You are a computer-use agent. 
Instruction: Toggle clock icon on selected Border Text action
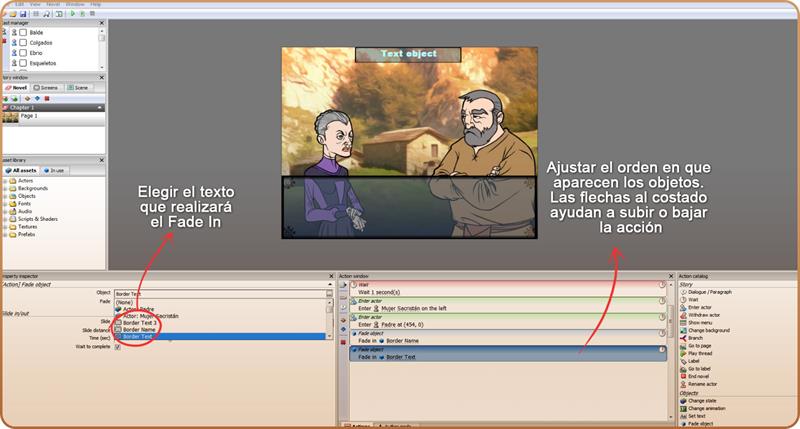point(662,350)
